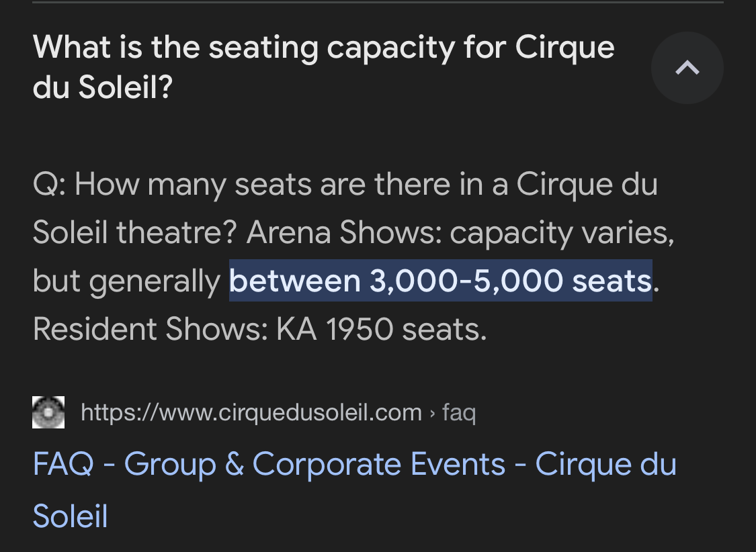The image size is (756, 552).
Task: Click 'Resident Shows: KA 1950 seats.' sentence
Action: (260, 330)
